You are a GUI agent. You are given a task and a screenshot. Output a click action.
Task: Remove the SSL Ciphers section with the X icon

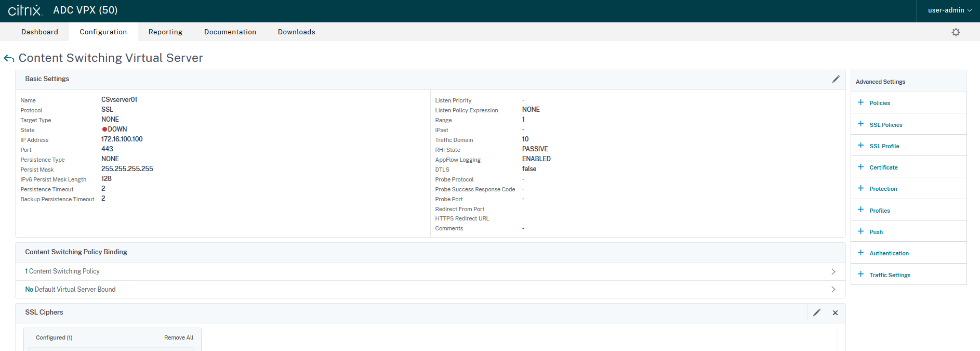(x=835, y=313)
